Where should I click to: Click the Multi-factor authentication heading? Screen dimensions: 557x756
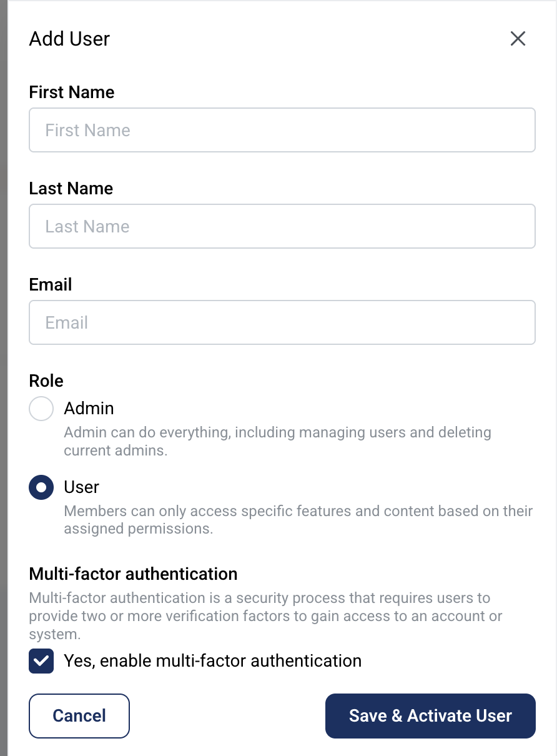coord(133,574)
